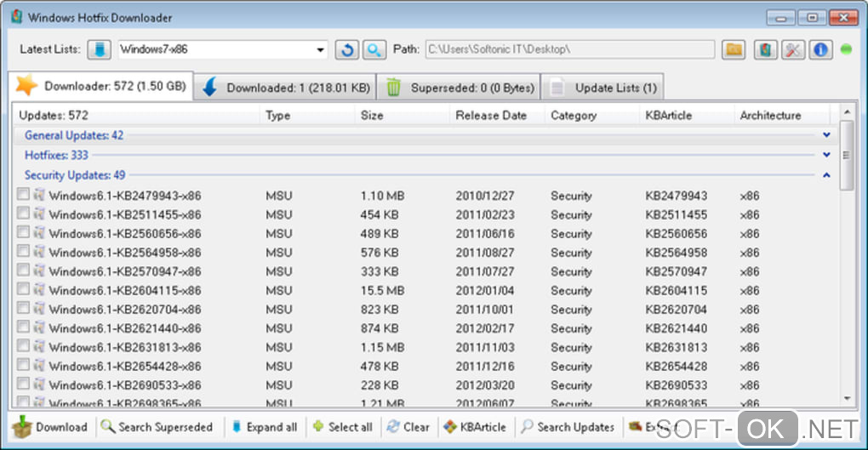Screen dimensions: 868x450
Task: Click the blue arrow icon on Downloaded tab
Action: (x=210, y=88)
